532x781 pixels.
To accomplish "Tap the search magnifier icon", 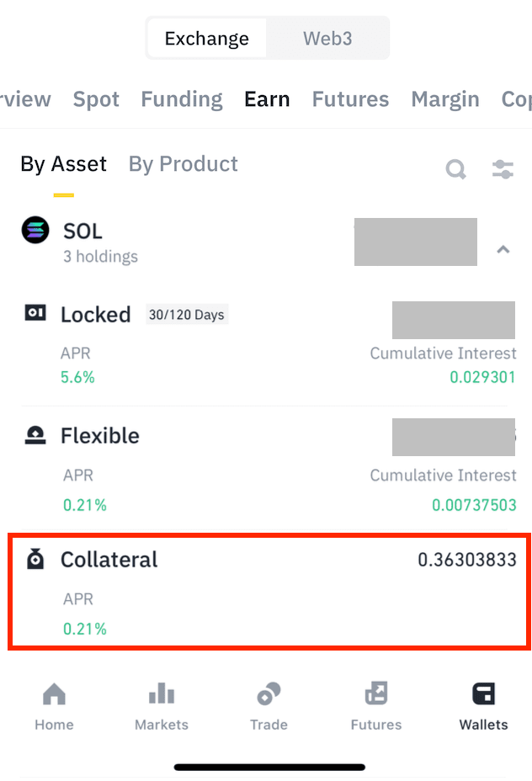I will click(x=455, y=169).
